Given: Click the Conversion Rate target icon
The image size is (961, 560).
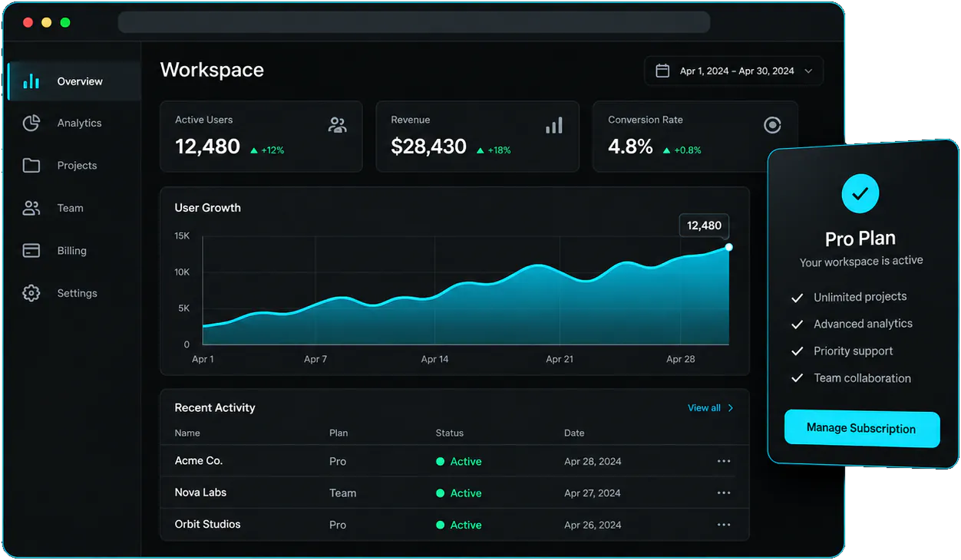Looking at the screenshot, I should (772, 125).
